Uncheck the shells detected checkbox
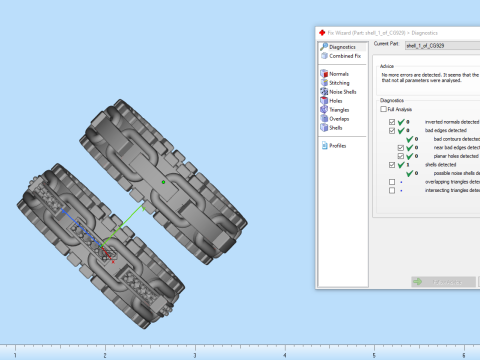The width and height of the screenshot is (480, 360). pyautogui.click(x=392, y=165)
